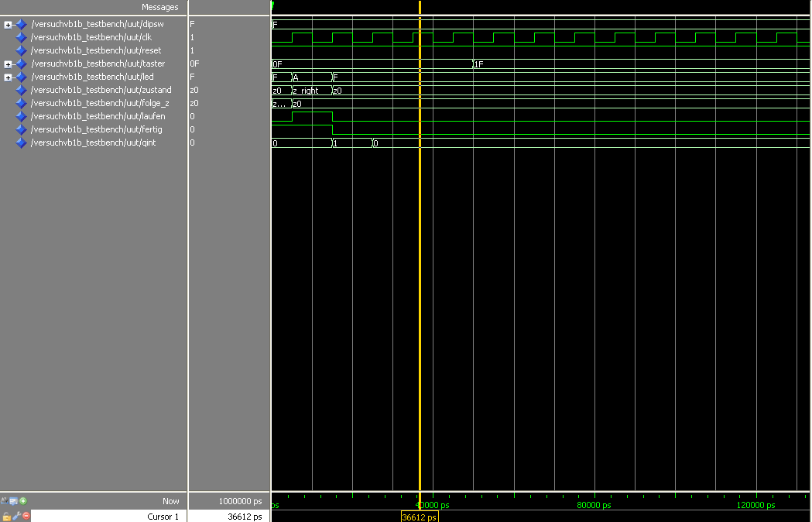Select the /versuchvb1b_testbench/uut/laufen signal name
Screen dimensions: 812x522
[98, 117]
